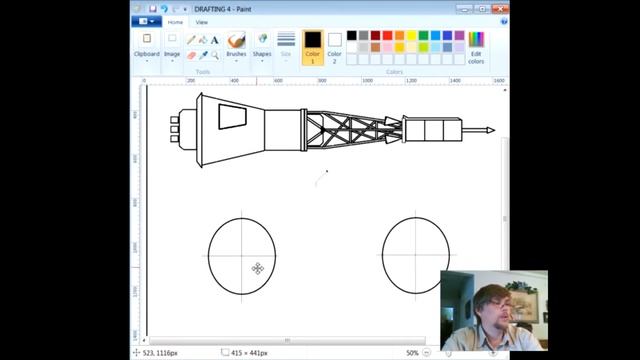Pick the light gray color swatch

pos(363,47)
